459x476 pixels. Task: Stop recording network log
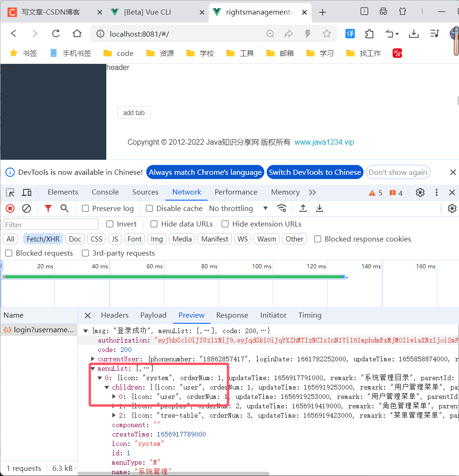pyautogui.click(x=10, y=209)
